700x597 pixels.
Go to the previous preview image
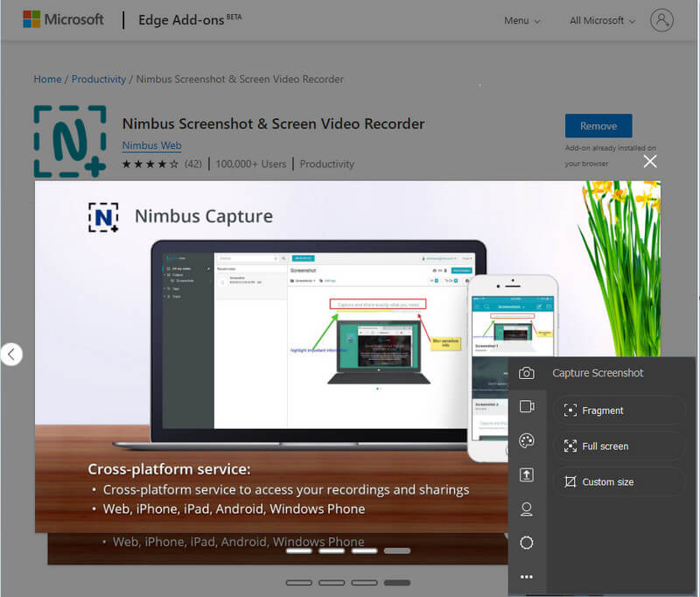click(11, 355)
